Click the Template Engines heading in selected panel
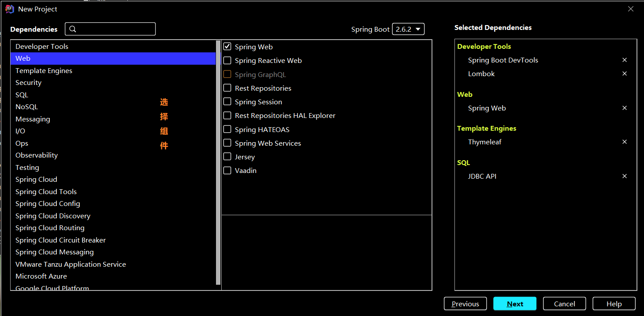Screen dimensions: 644x316 (x=487, y=129)
